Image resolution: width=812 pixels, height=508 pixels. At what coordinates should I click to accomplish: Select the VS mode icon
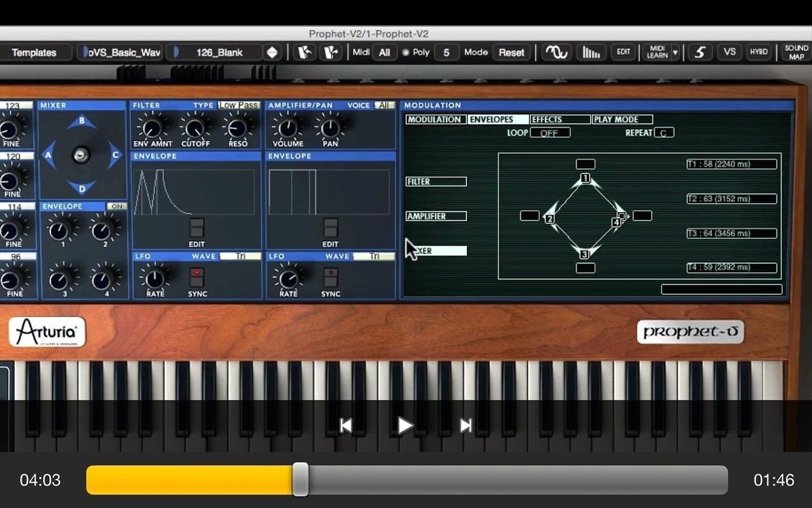[729, 52]
